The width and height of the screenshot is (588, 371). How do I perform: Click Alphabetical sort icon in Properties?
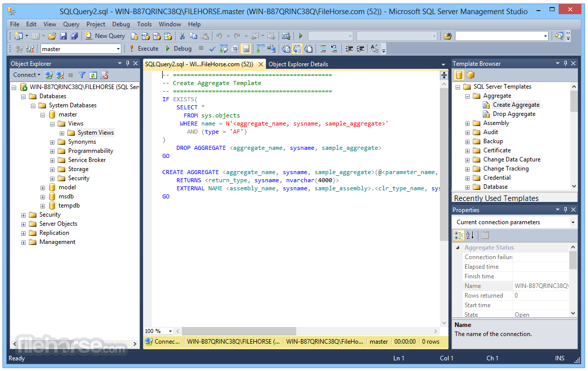click(470, 235)
